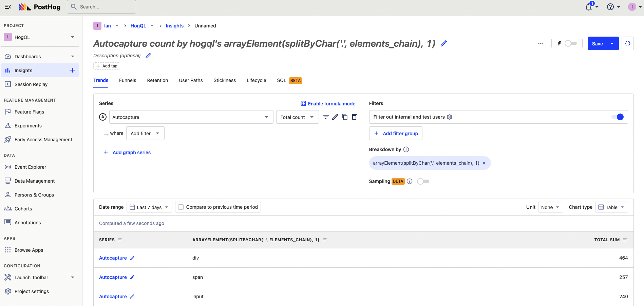Click Enable formula mode link

pyautogui.click(x=328, y=104)
